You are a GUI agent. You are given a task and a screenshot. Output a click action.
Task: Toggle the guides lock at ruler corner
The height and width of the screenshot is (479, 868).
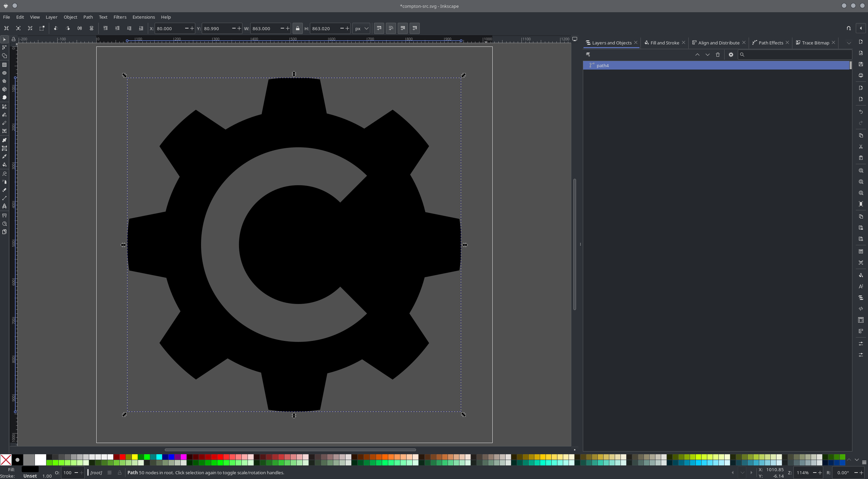click(x=13, y=39)
